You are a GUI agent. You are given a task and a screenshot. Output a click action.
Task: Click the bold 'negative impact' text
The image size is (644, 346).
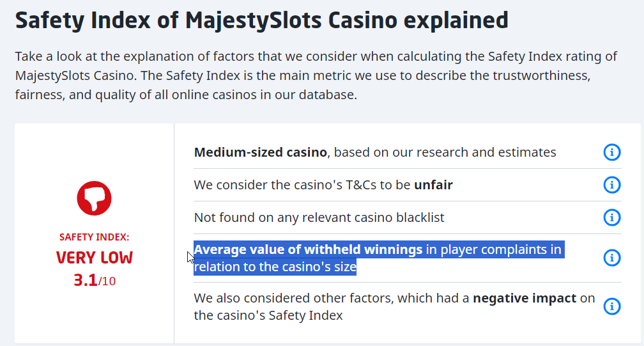pyautogui.click(x=525, y=298)
